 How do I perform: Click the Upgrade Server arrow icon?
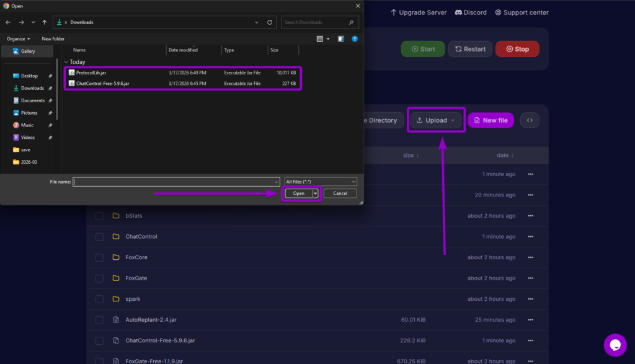(x=393, y=12)
